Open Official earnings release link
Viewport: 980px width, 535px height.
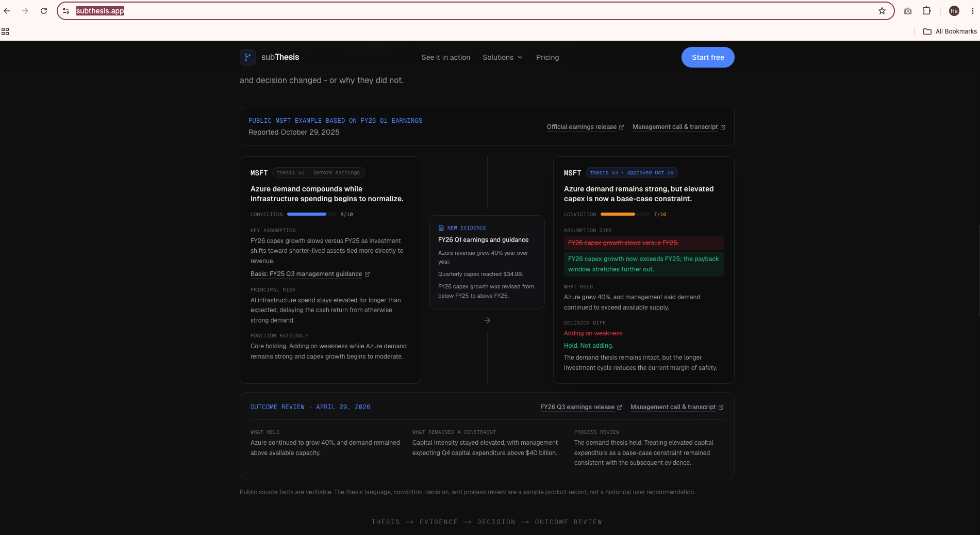(x=582, y=127)
